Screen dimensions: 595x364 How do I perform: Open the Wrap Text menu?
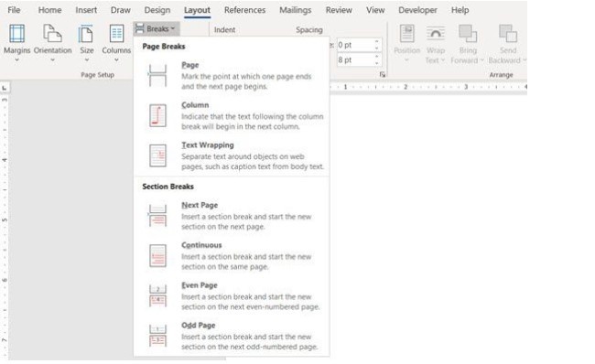pyautogui.click(x=435, y=43)
